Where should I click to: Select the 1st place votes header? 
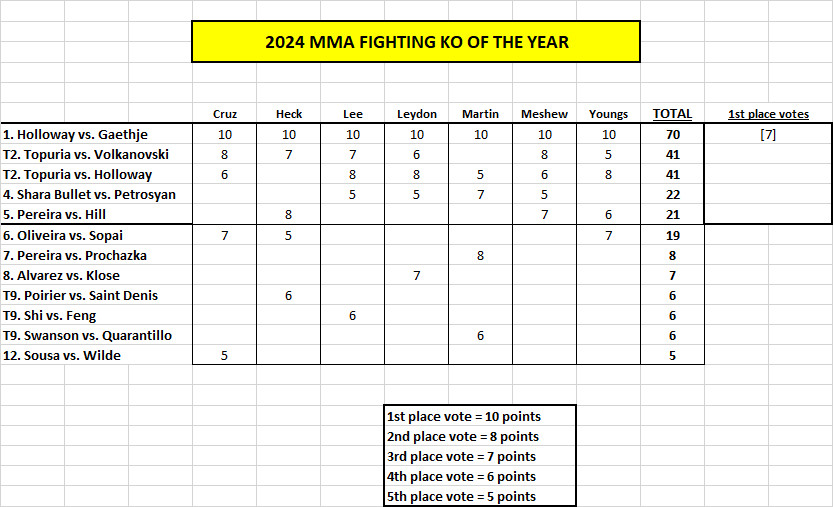click(x=768, y=114)
